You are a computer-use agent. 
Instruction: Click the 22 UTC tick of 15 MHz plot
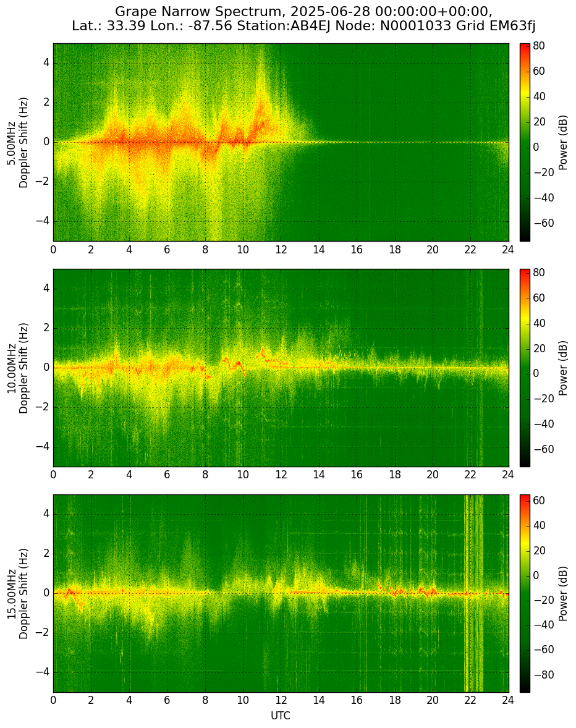coord(470,701)
